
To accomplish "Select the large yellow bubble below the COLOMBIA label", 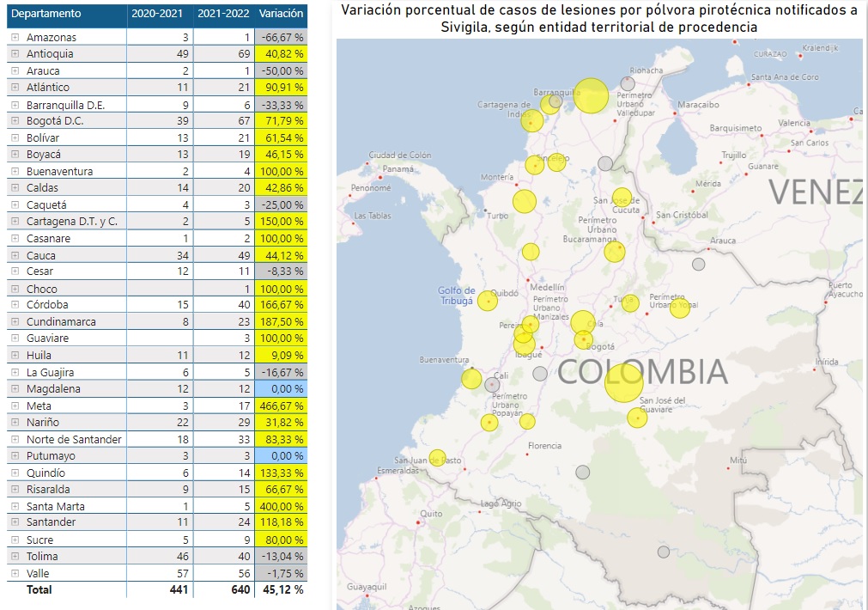I will coord(623,382).
